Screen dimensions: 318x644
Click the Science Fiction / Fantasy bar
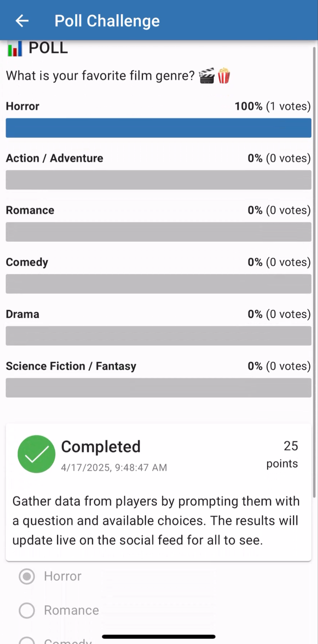(159, 388)
